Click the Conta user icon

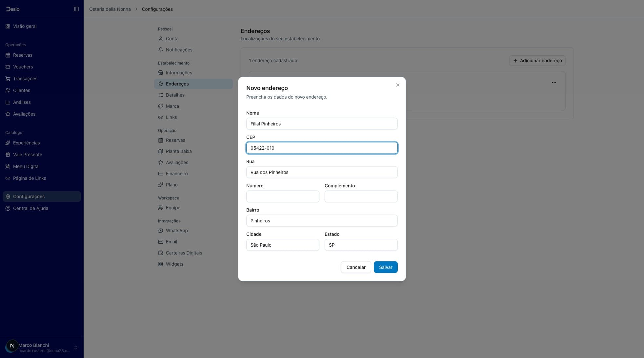point(161,39)
